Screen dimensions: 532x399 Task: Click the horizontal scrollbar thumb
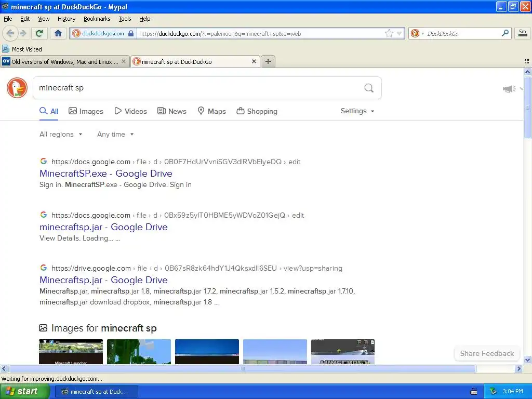coord(242,368)
